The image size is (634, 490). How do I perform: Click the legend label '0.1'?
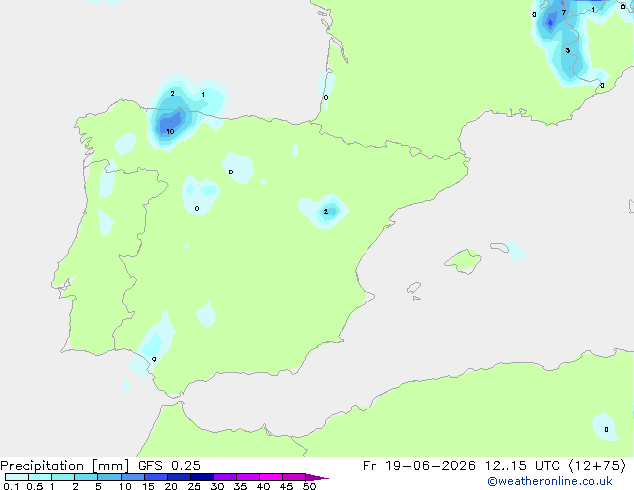point(11,486)
